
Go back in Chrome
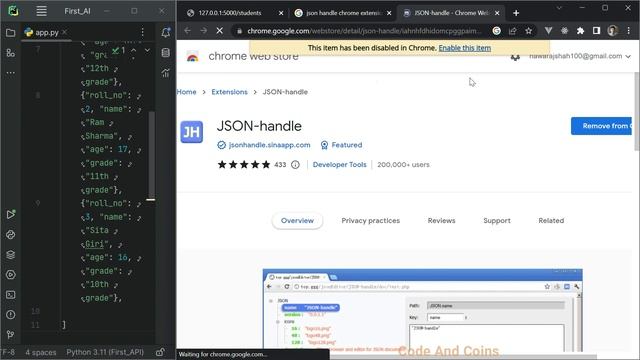pos(187,31)
